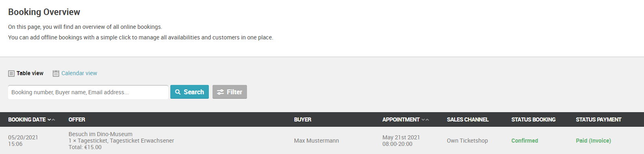Open the Filter options

coord(230,92)
